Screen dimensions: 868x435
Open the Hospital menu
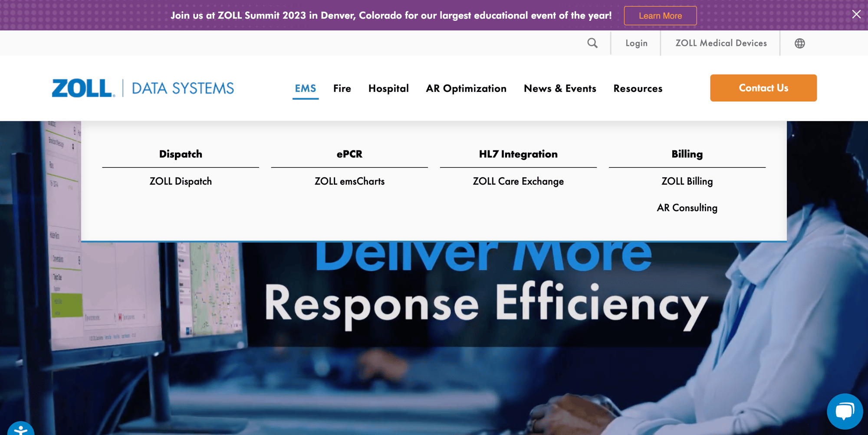[388, 88]
